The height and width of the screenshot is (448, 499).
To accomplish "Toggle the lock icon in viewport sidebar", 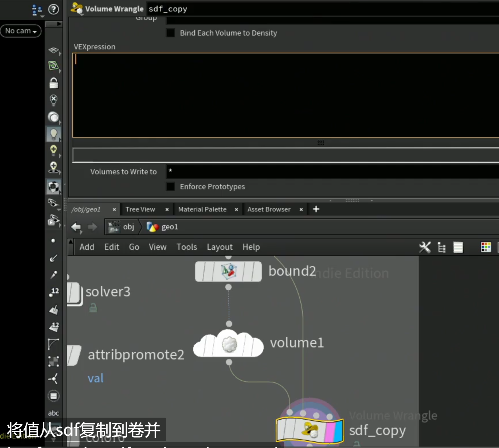I will [54, 83].
